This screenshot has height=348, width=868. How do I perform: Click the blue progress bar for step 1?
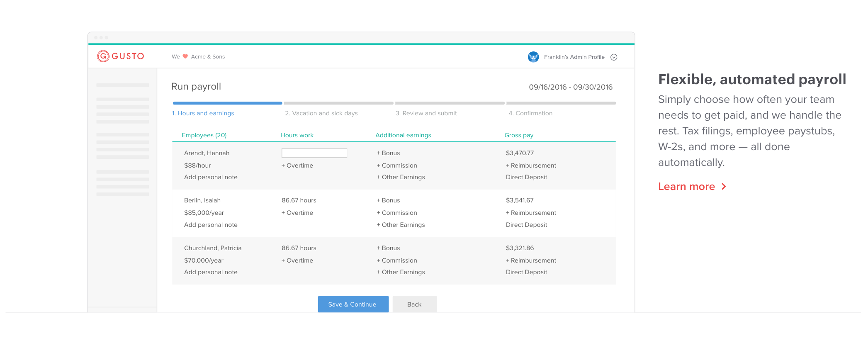(x=227, y=103)
